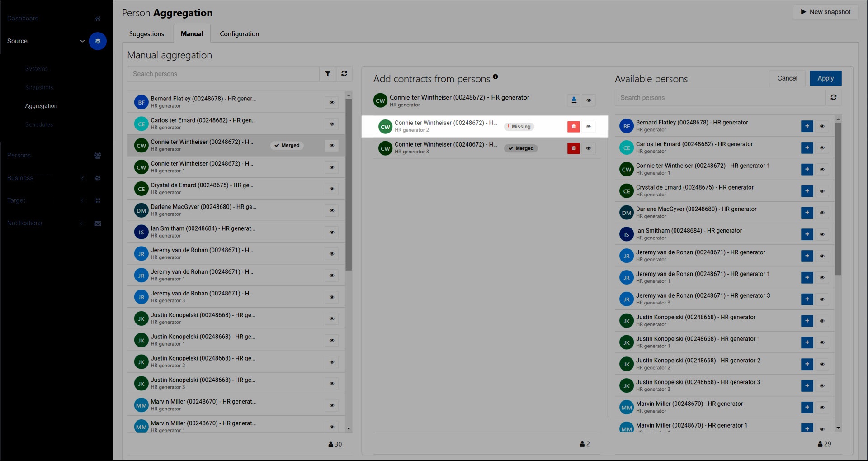Viewport: 868px width, 461px height.
Task: Click the Dashboard home icon
Action: [x=98, y=19]
